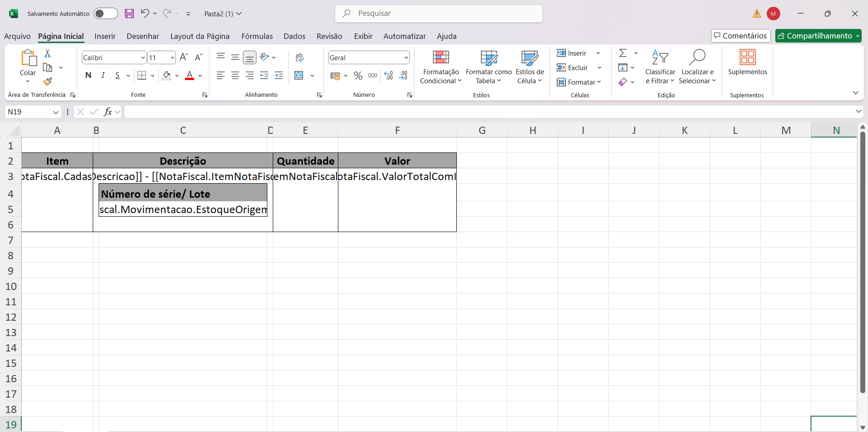The image size is (868, 432).
Task: Click the red font color swatch
Action: pyautogui.click(x=190, y=76)
